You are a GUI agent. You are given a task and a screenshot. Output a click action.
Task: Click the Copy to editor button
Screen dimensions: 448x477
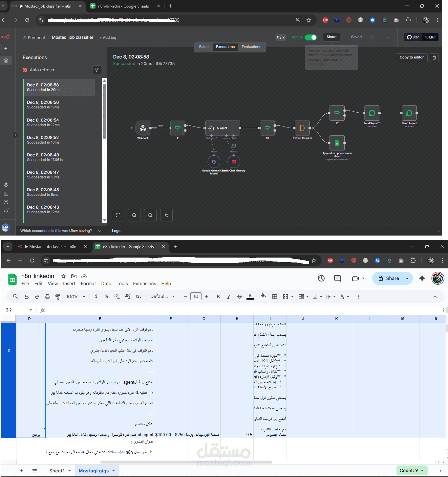[411, 57]
